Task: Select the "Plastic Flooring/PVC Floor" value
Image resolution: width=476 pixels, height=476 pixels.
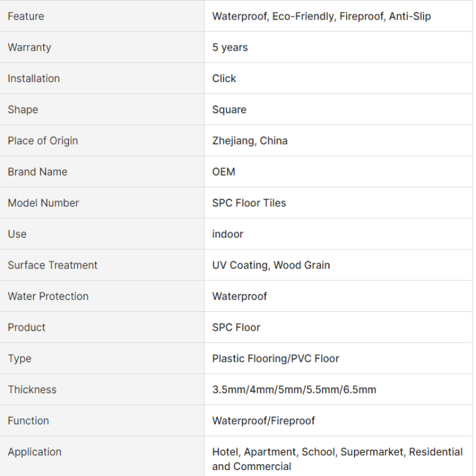Action: pos(275,359)
